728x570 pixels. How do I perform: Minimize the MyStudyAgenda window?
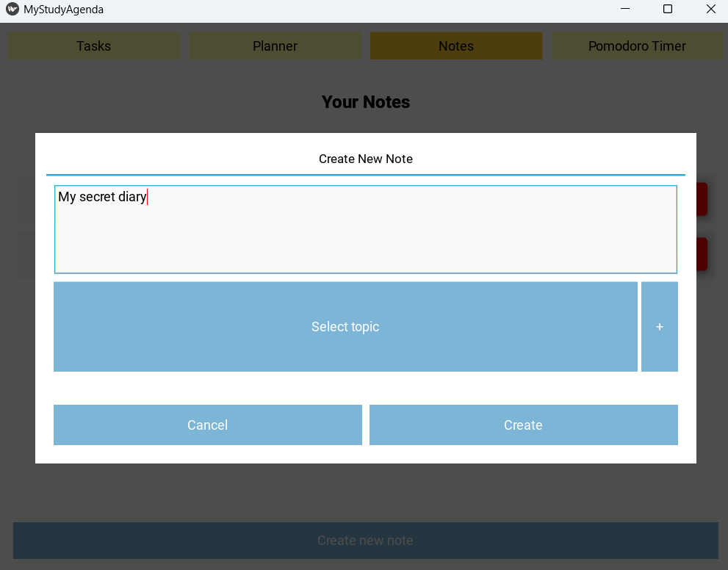[625, 10]
